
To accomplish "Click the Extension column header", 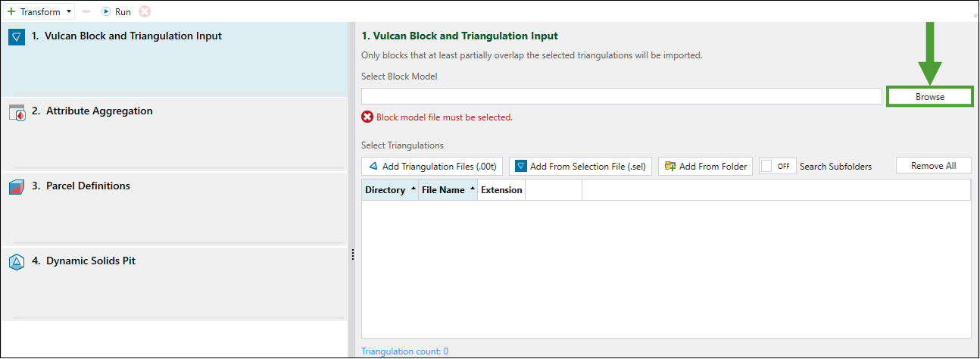I will (501, 190).
